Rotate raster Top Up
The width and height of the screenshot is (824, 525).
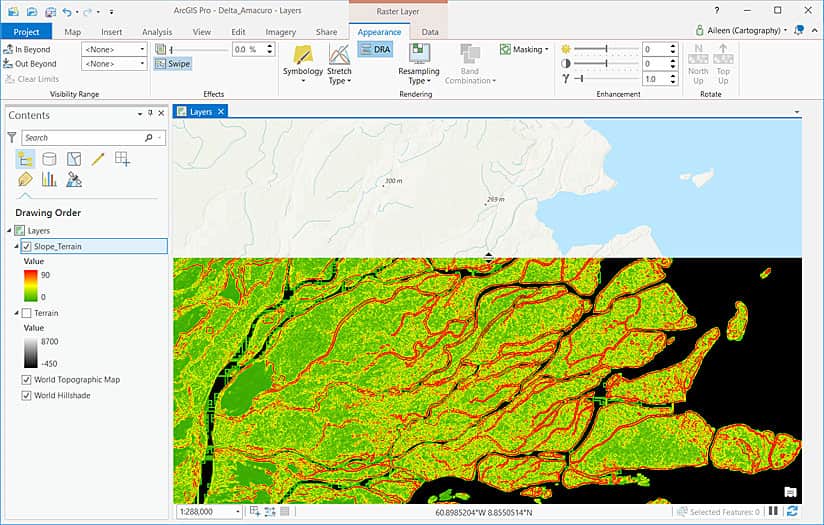point(723,64)
